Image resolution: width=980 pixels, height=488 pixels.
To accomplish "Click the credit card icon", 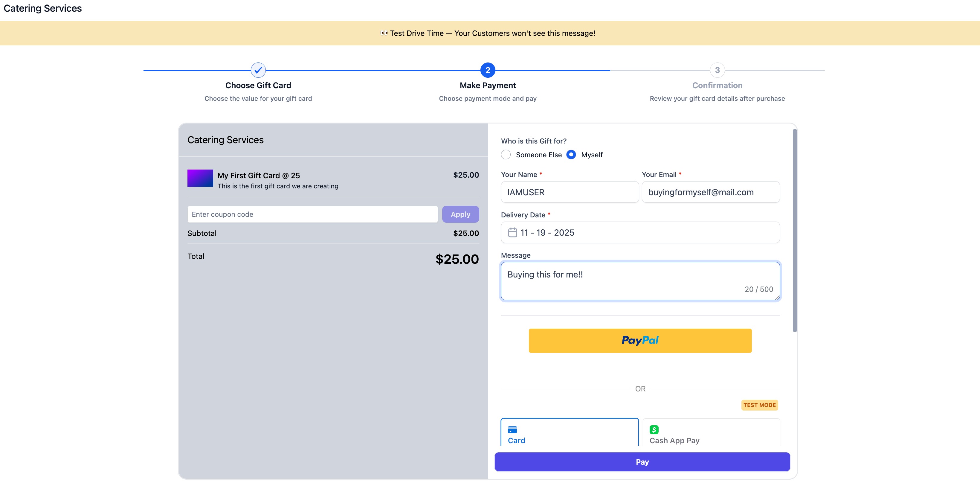I will tap(512, 429).
